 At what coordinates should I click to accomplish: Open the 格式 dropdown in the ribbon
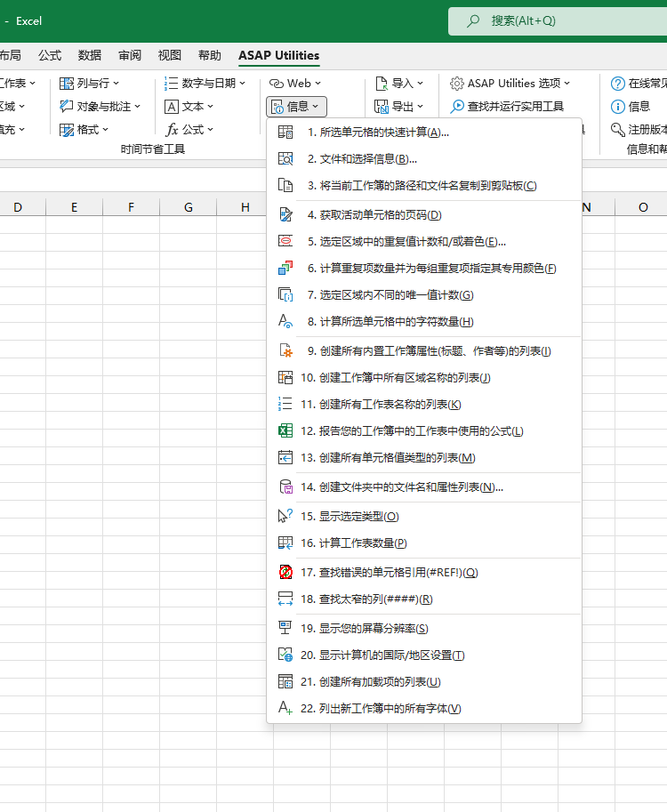pos(84,130)
